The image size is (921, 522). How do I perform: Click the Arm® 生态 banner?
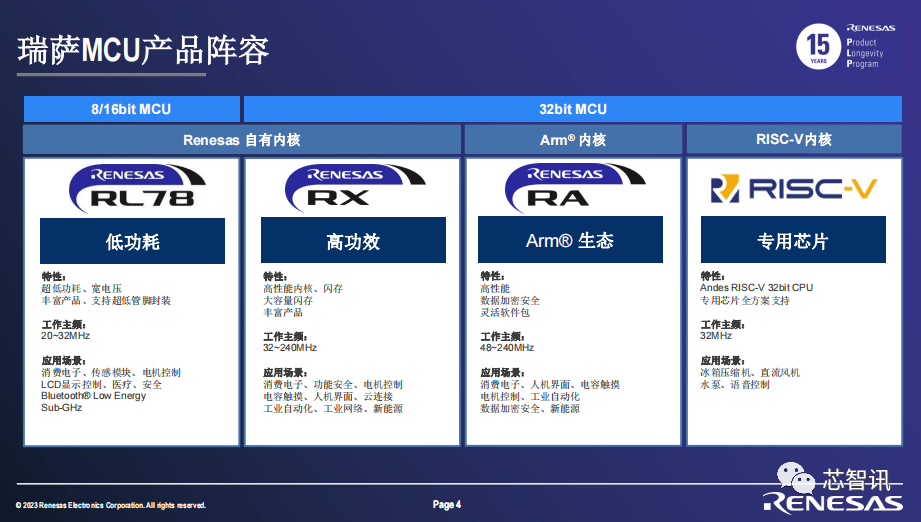(570, 240)
